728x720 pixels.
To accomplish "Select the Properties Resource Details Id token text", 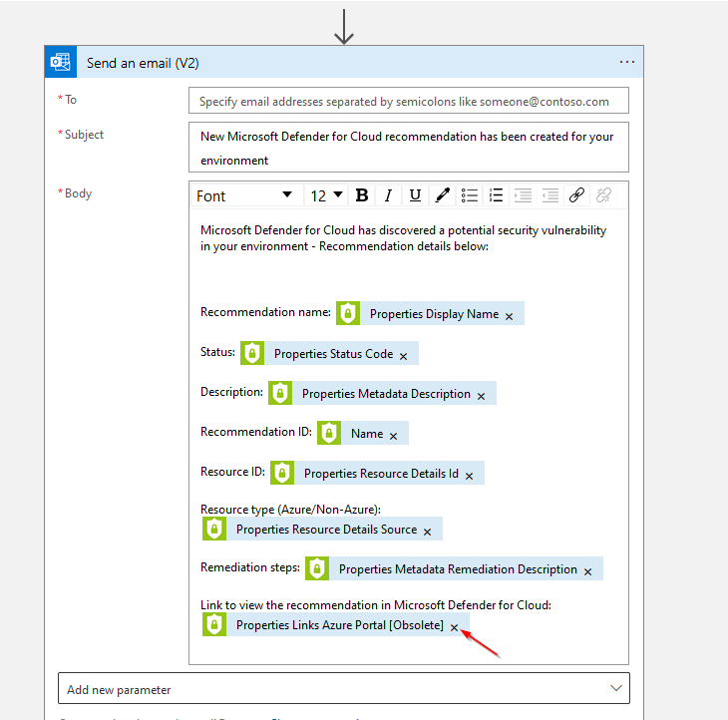I will coord(381,474).
